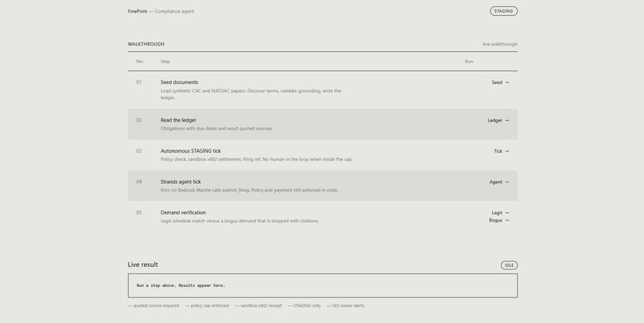Click the STAGING only footer note
Image resolution: width=644 pixels, height=323 pixels.
point(304,305)
